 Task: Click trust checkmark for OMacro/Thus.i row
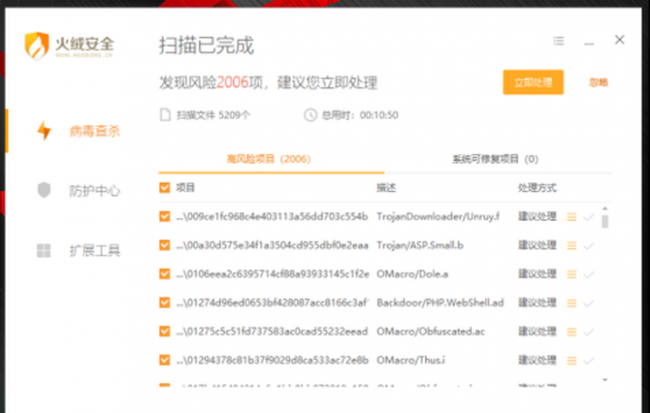[x=588, y=361]
